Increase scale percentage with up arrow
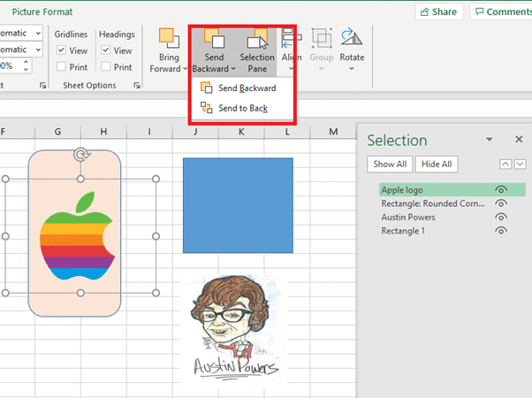The image size is (532, 398). (26, 62)
